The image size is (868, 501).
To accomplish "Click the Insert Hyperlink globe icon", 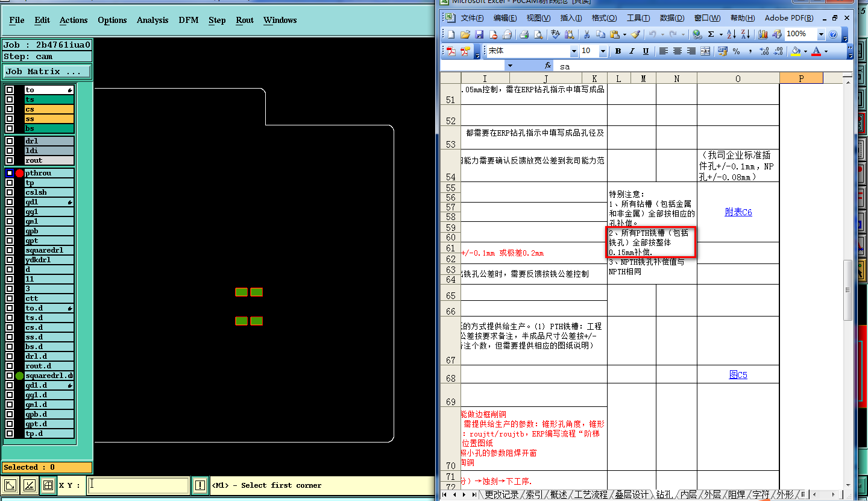I will coord(697,34).
